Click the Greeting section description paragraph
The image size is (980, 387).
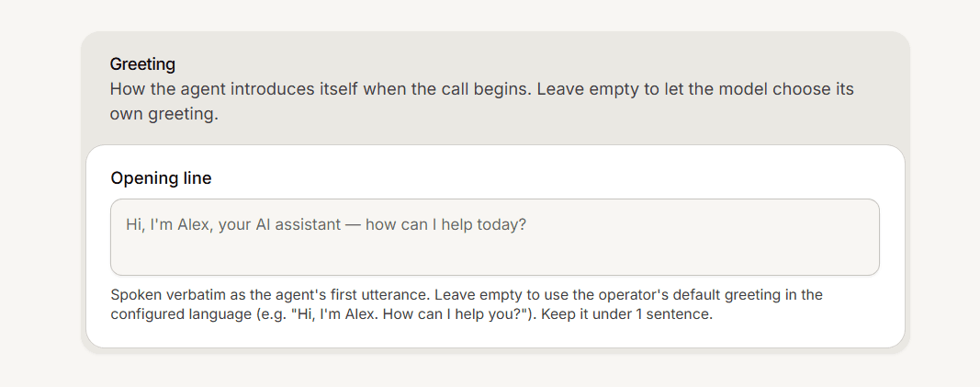482,102
